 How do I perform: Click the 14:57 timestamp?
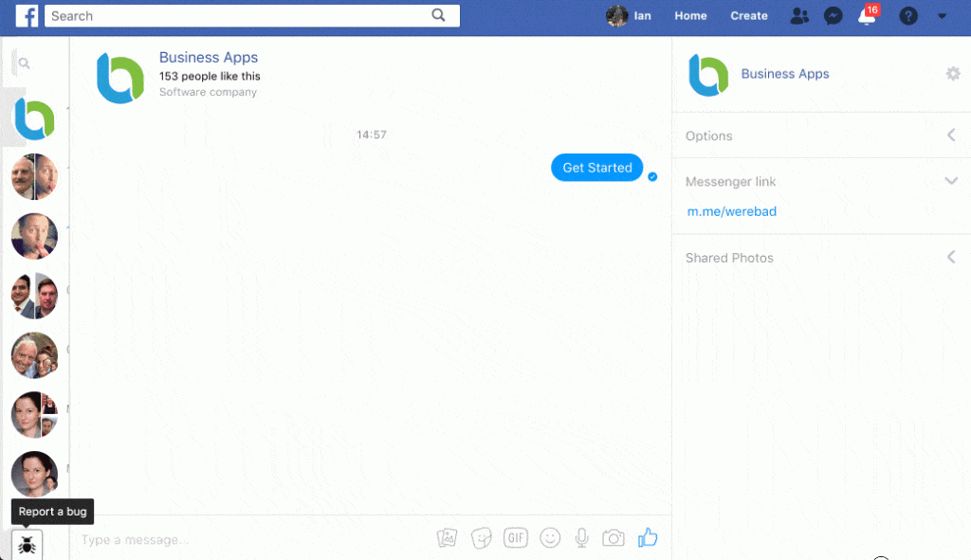[371, 135]
